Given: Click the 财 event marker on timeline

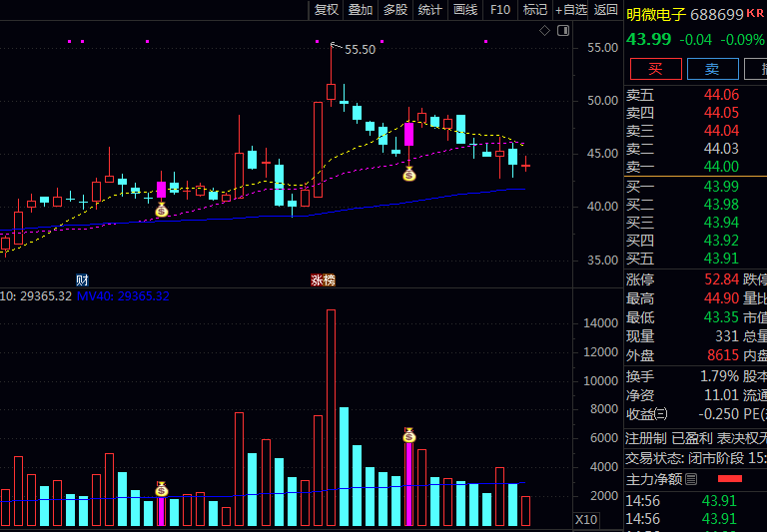Looking at the screenshot, I should pyautogui.click(x=82, y=279).
